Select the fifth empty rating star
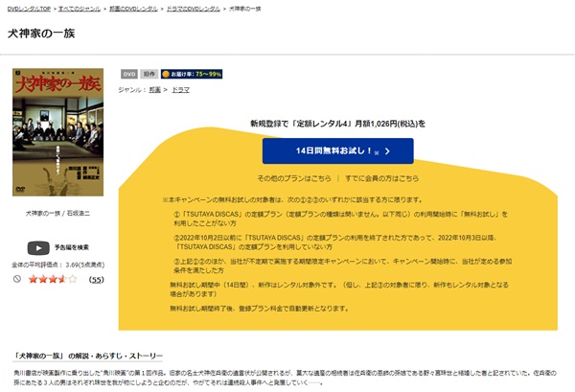The height and width of the screenshot is (392, 575). click(73, 279)
